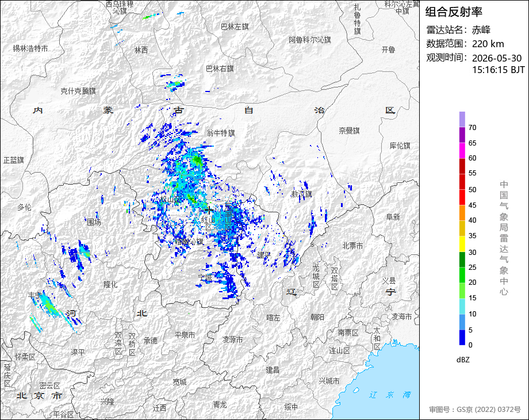The image size is (529, 420).
Task: Click the 北票市 map label
Action: coord(352,246)
